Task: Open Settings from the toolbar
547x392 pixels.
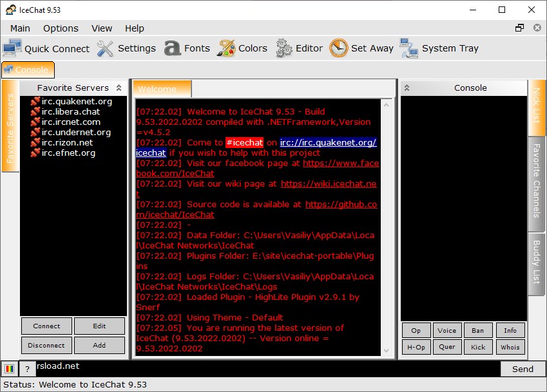Action: tap(105, 48)
